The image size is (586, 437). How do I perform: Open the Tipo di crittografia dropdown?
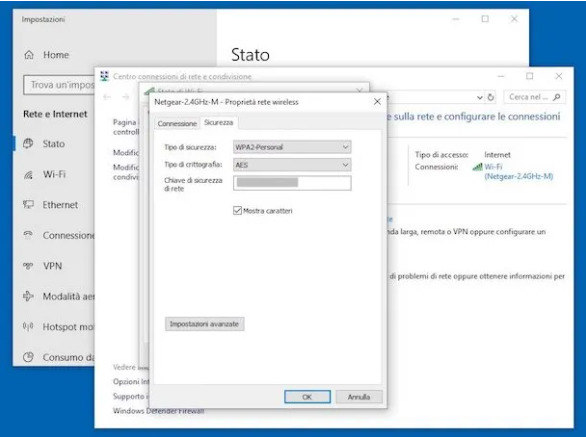coord(292,165)
